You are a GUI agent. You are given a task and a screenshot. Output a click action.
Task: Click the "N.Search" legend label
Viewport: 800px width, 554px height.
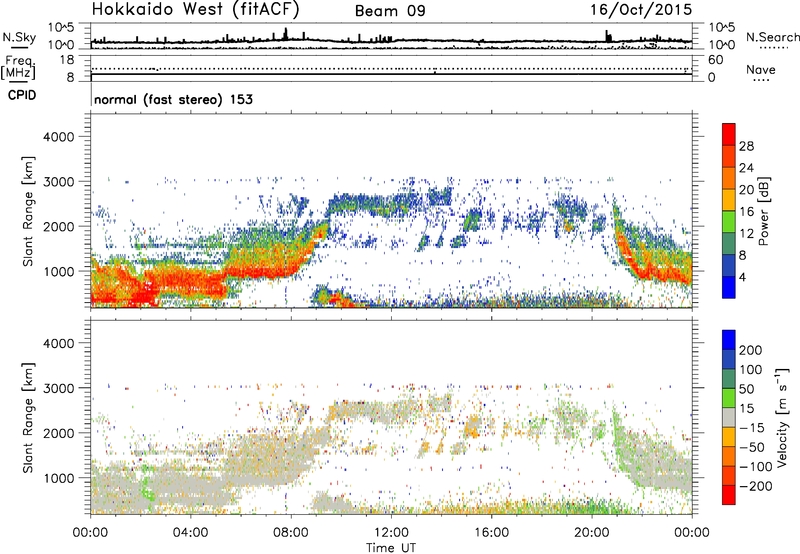click(772, 37)
